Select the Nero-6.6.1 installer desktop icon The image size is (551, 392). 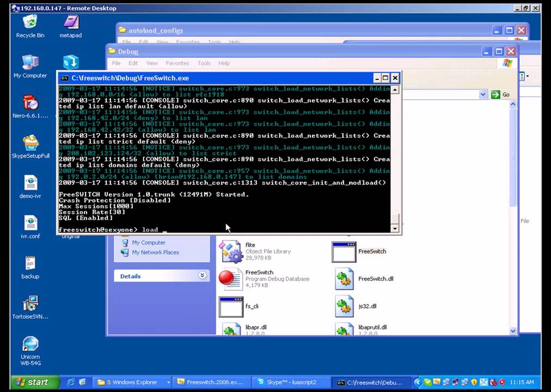point(30,106)
